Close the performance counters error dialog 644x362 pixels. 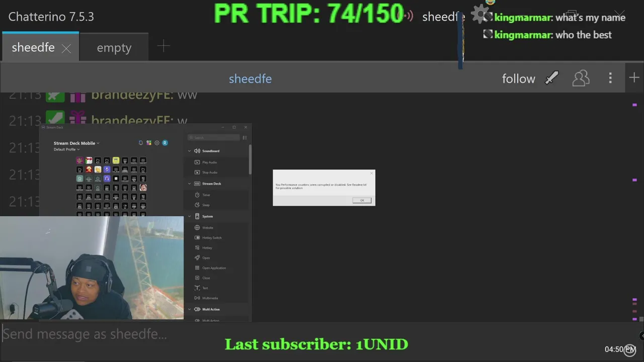click(x=372, y=173)
